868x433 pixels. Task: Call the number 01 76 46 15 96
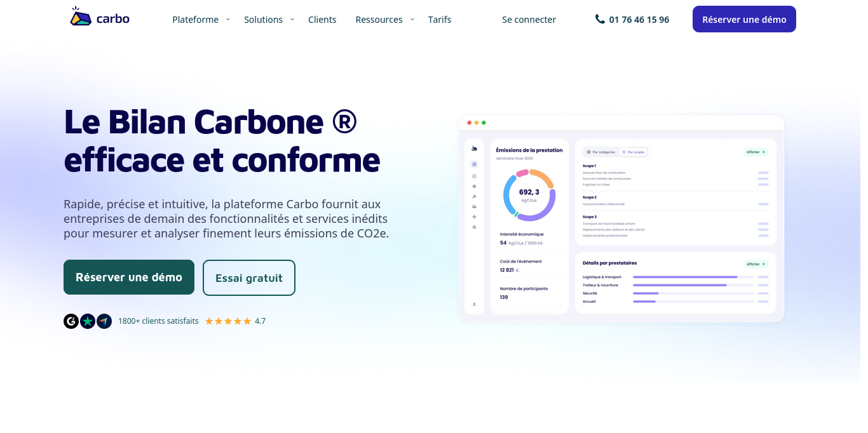pos(639,20)
